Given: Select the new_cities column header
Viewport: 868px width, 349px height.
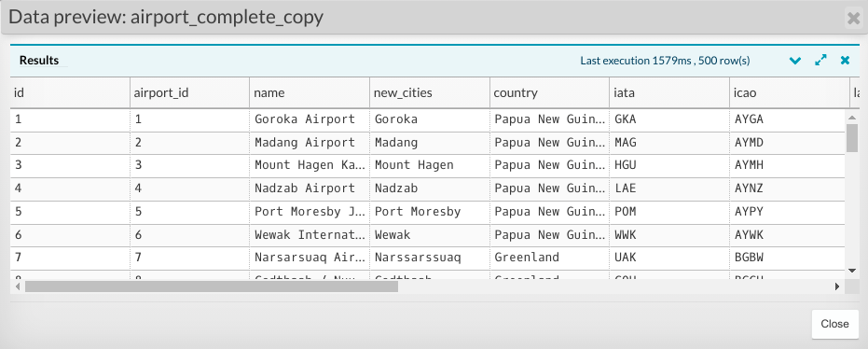Looking at the screenshot, I should pyautogui.click(x=430, y=92).
